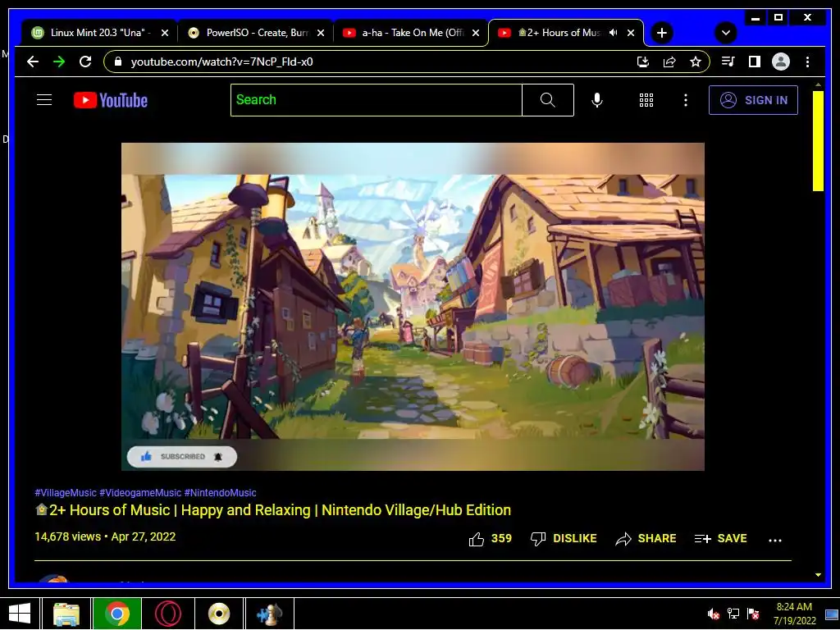The image size is (840, 630).
Task: Click the Chrome taskbar icon
Action: 116,614
